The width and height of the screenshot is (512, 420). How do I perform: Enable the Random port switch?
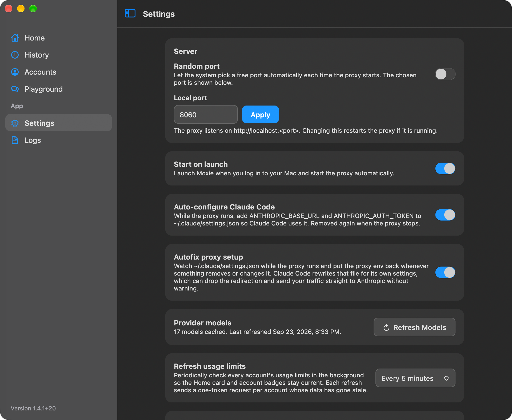click(445, 74)
